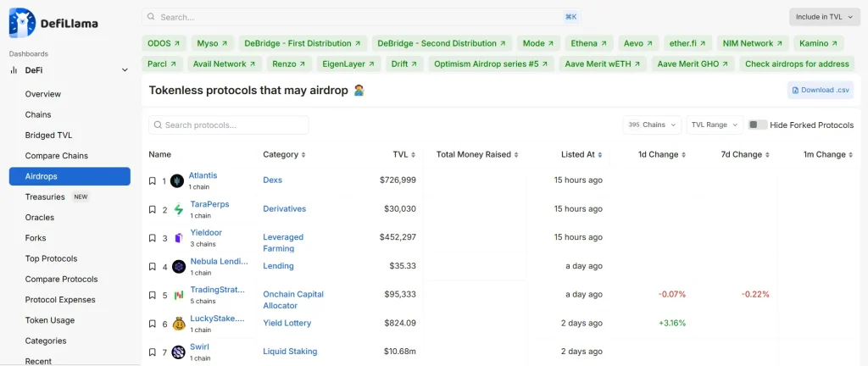Click the Download .csv button
The width and height of the screenshot is (868, 366).
[821, 90]
